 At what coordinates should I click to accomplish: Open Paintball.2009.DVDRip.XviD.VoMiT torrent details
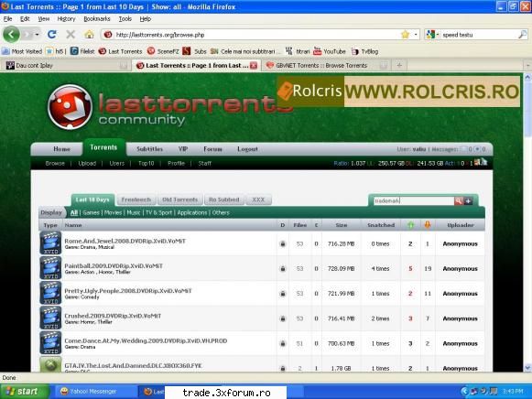click(114, 265)
